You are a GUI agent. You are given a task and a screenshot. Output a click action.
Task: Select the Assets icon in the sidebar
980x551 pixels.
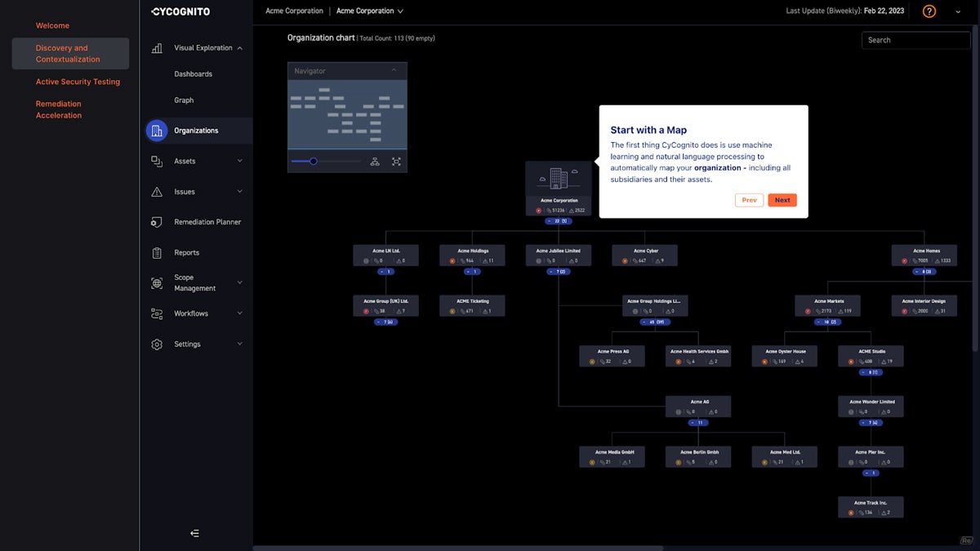(x=157, y=161)
